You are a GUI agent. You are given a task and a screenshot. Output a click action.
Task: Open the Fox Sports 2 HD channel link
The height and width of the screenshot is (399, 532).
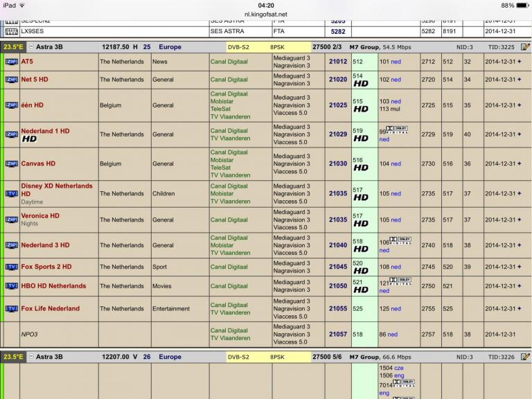click(x=46, y=267)
